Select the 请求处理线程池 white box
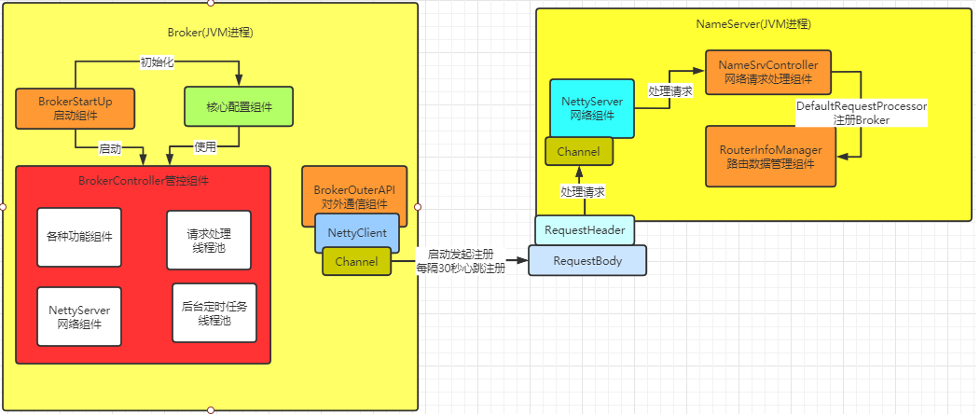Screen dimensions: 980x414 coord(209,241)
